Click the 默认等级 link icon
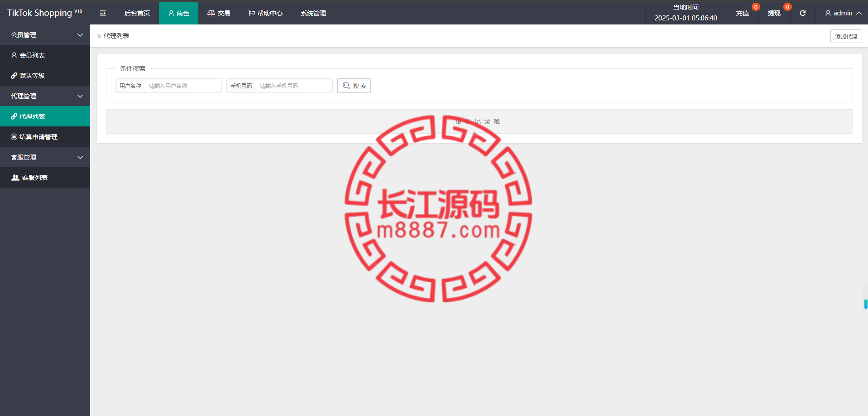This screenshot has width=868, height=416. pos(14,76)
